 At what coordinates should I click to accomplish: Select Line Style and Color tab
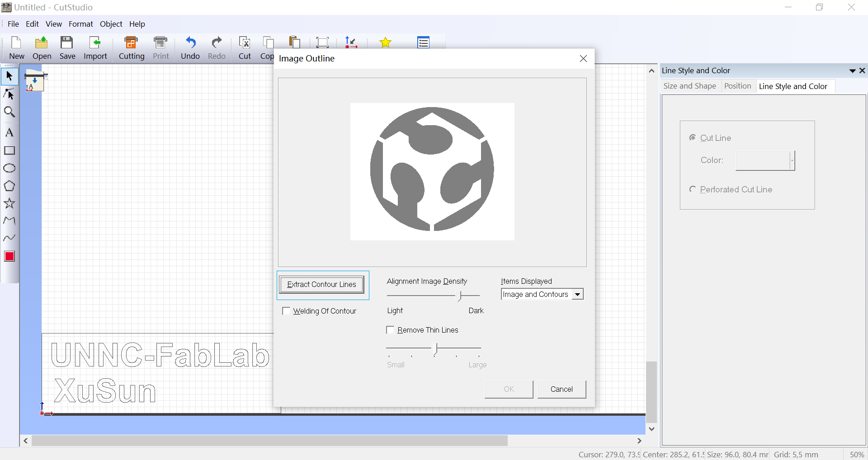[x=793, y=86]
